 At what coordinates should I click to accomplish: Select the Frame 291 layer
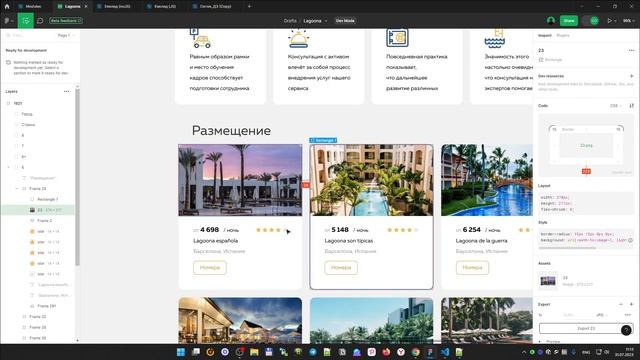(47, 306)
